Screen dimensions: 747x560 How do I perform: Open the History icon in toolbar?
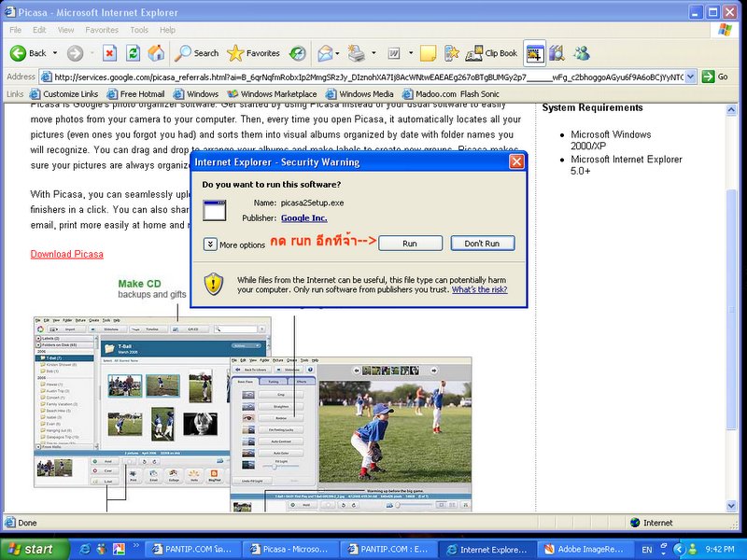(x=298, y=53)
